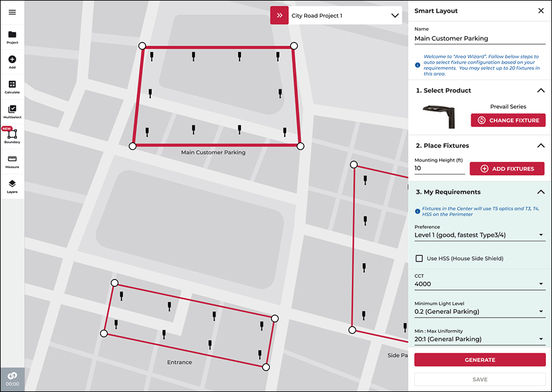Select top-right fixture in Main Customer Parking

(x=278, y=56)
